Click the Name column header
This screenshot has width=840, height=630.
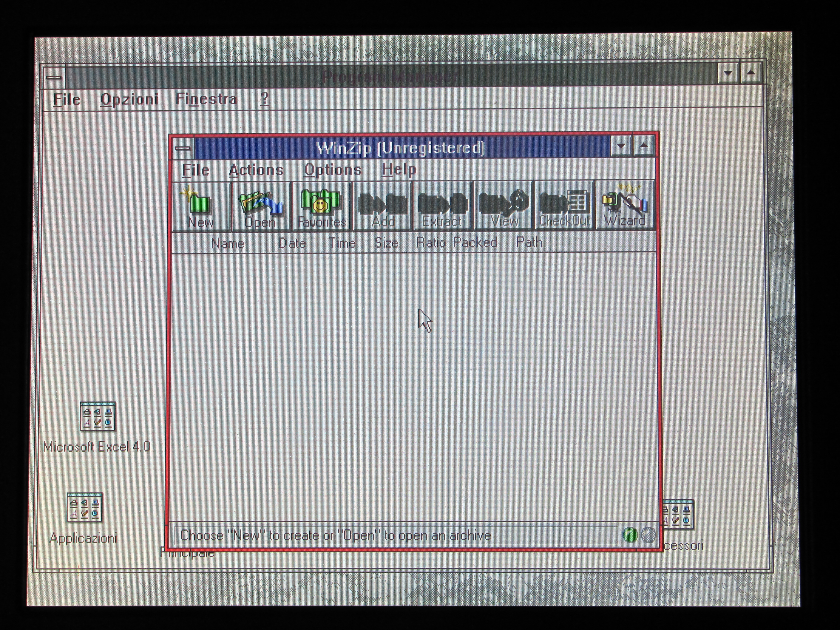[228, 243]
